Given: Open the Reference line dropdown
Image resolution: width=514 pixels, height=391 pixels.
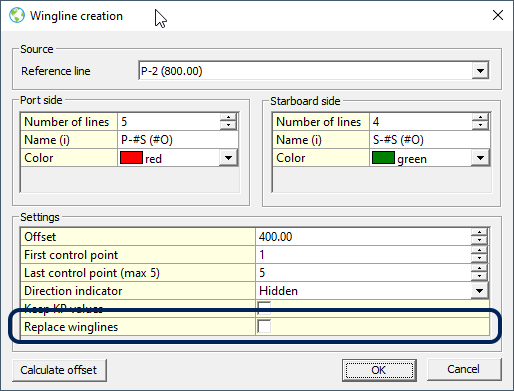Looking at the screenshot, I should coord(480,71).
